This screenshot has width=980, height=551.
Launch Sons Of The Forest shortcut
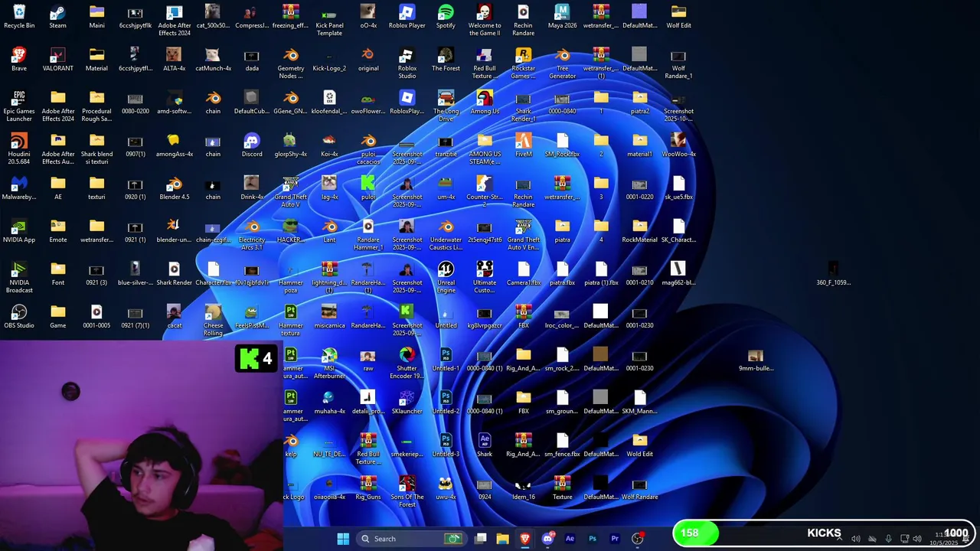point(407,491)
